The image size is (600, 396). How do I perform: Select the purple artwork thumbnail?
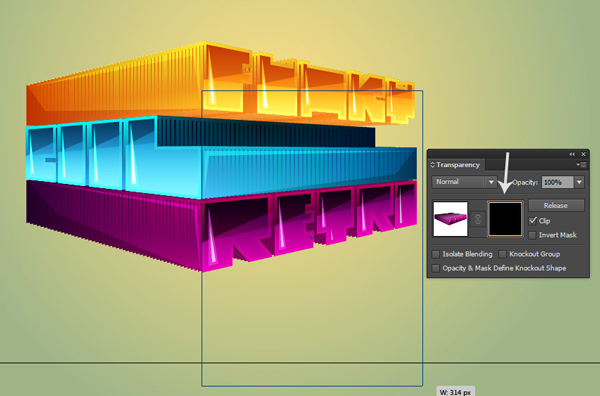[x=450, y=219]
